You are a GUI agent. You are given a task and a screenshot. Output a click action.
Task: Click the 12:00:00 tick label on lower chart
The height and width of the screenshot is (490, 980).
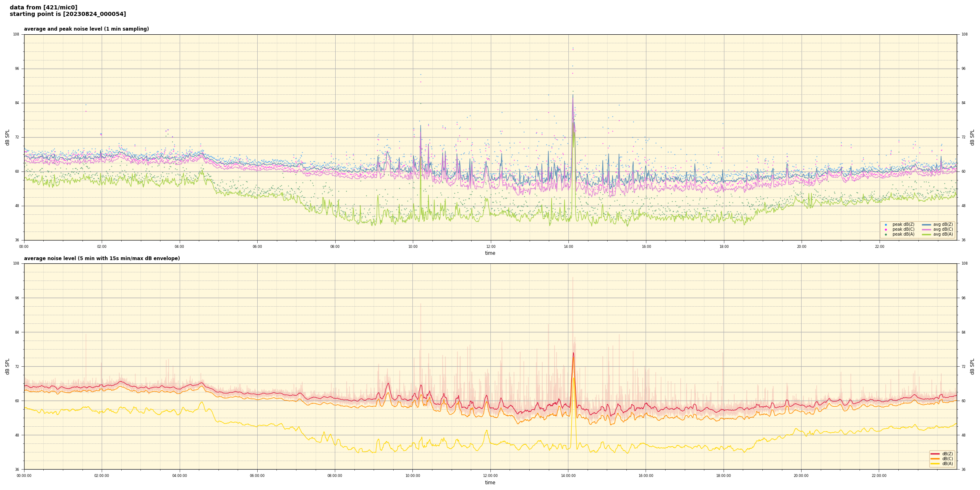[490, 476]
